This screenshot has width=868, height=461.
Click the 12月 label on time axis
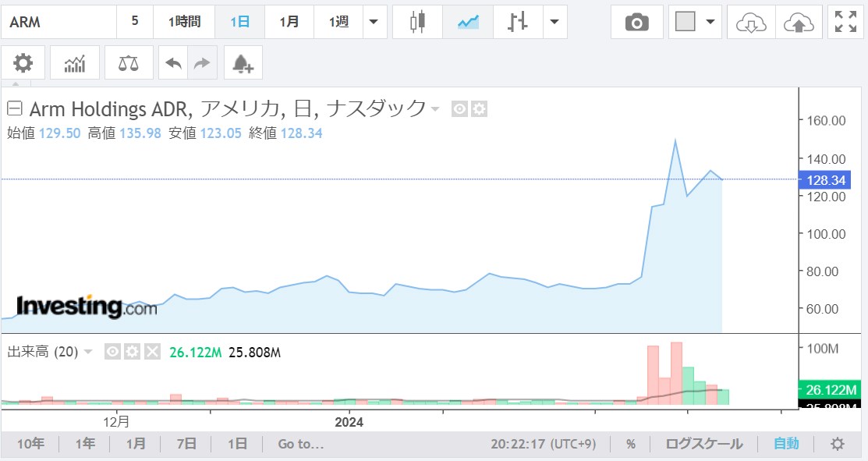click(116, 422)
